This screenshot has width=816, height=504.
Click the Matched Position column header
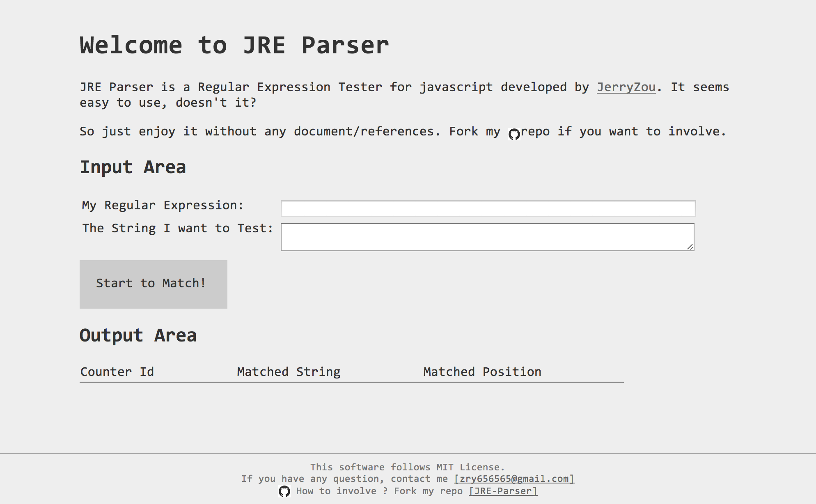coord(482,372)
